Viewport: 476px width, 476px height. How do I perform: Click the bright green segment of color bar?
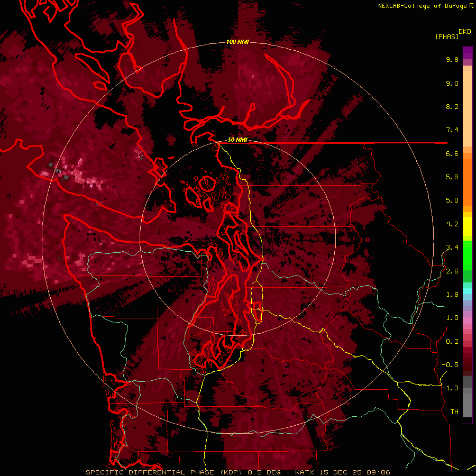tap(467, 255)
